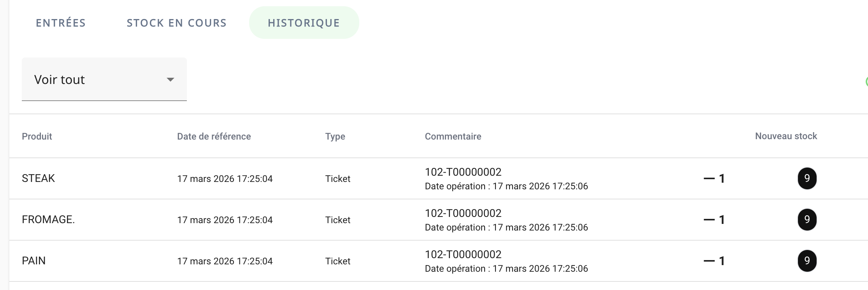This screenshot has height=290, width=868.
Task: Click the Type column header
Action: pyautogui.click(x=335, y=136)
